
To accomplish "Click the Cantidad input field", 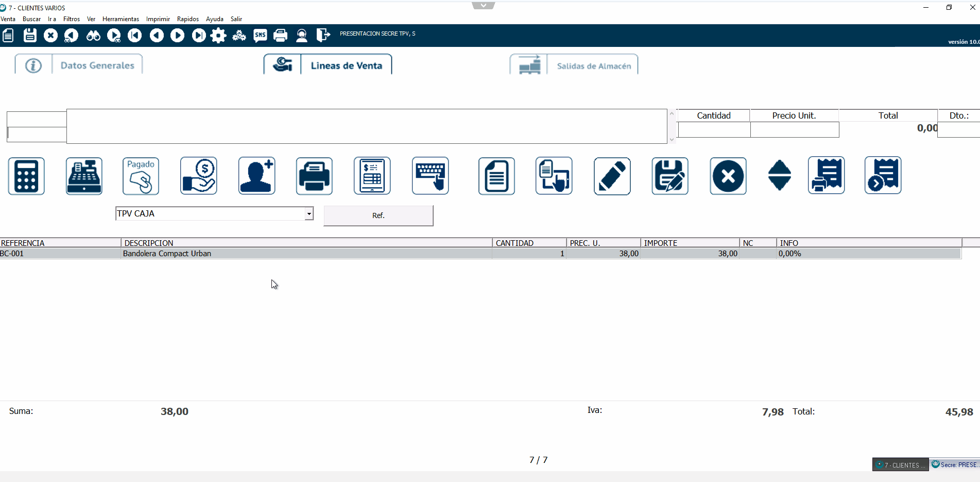I will tap(714, 130).
